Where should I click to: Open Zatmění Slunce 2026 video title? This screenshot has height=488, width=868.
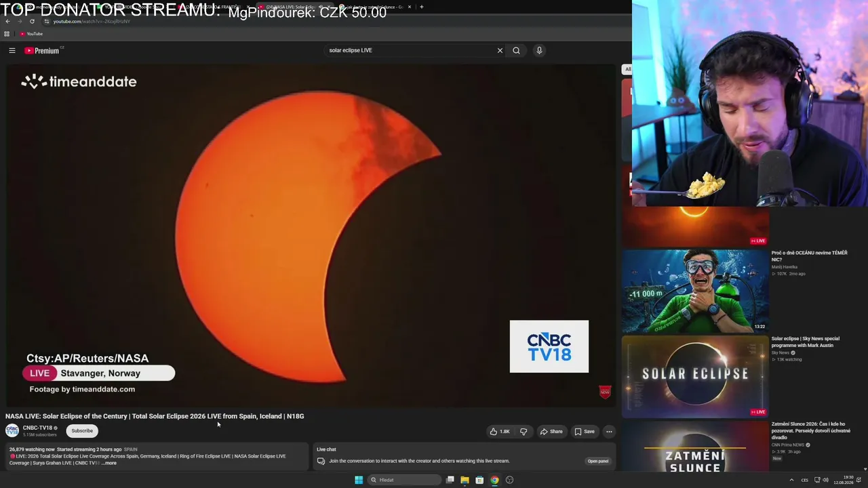pyautogui.click(x=811, y=430)
